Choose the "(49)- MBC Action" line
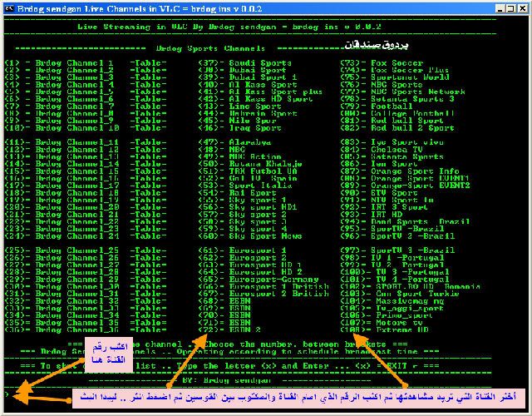 point(239,157)
